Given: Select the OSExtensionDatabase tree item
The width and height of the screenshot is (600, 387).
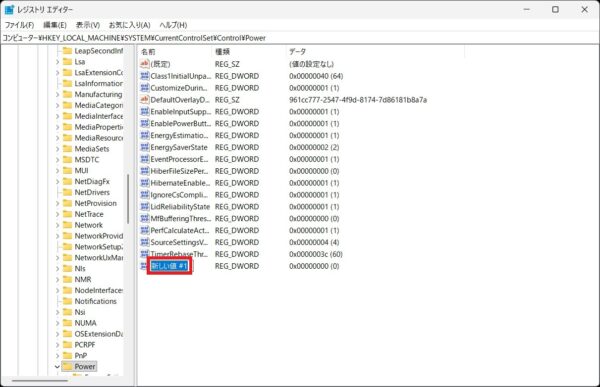Looking at the screenshot, I should tap(99, 334).
